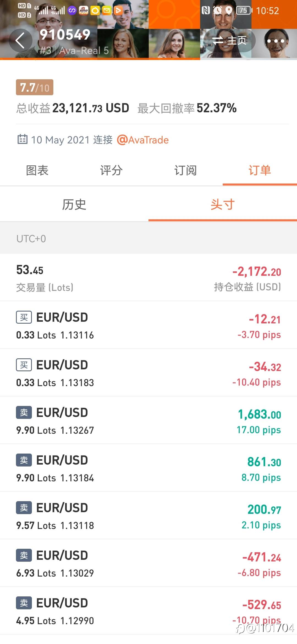Open the EUR/USD position showing -471.24
The width and height of the screenshot is (297, 644).
[148, 563]
